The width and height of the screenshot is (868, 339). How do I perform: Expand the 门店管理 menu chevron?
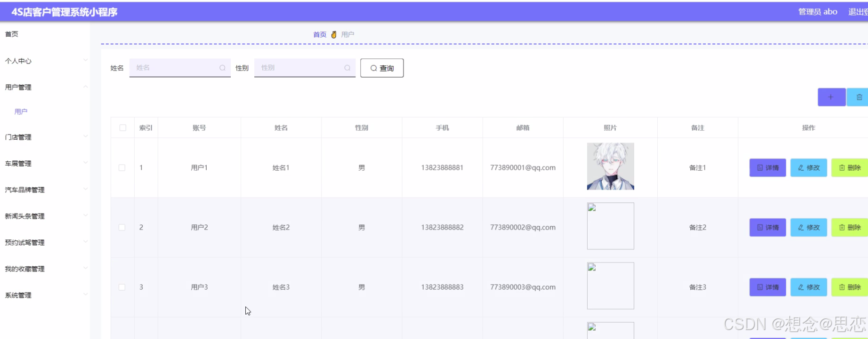pyautogui.click(x=85, y=136)
